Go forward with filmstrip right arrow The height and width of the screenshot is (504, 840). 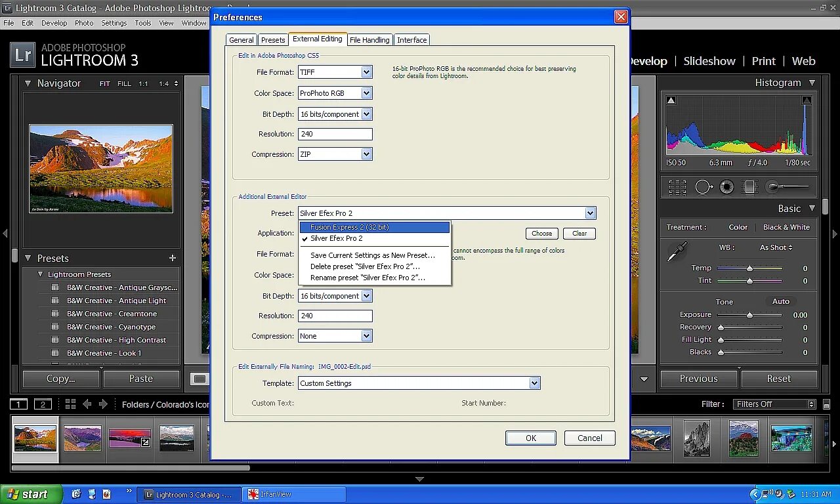pyautogui.click(x=103, y=404)
